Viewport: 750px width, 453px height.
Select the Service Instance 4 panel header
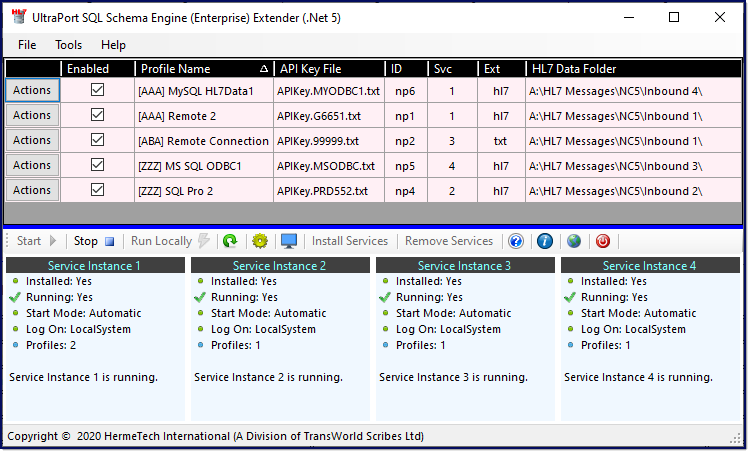pyautogui.click(x=650, y=265)
